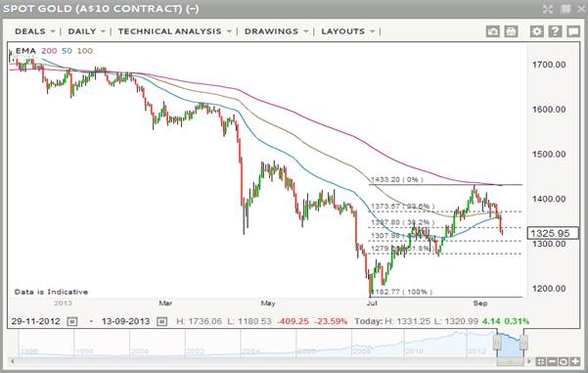Click the 1500.00 price axis label

(549, 155)
